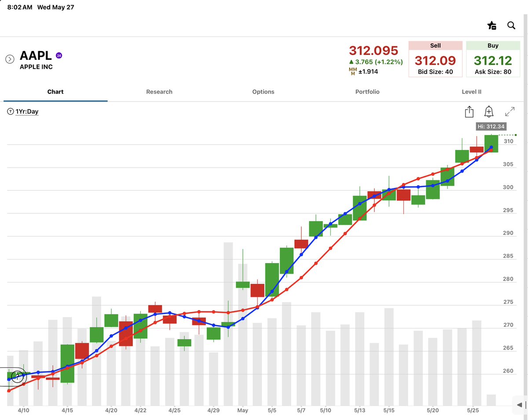Open the symbol search magnifier

(x=511, y=26)
